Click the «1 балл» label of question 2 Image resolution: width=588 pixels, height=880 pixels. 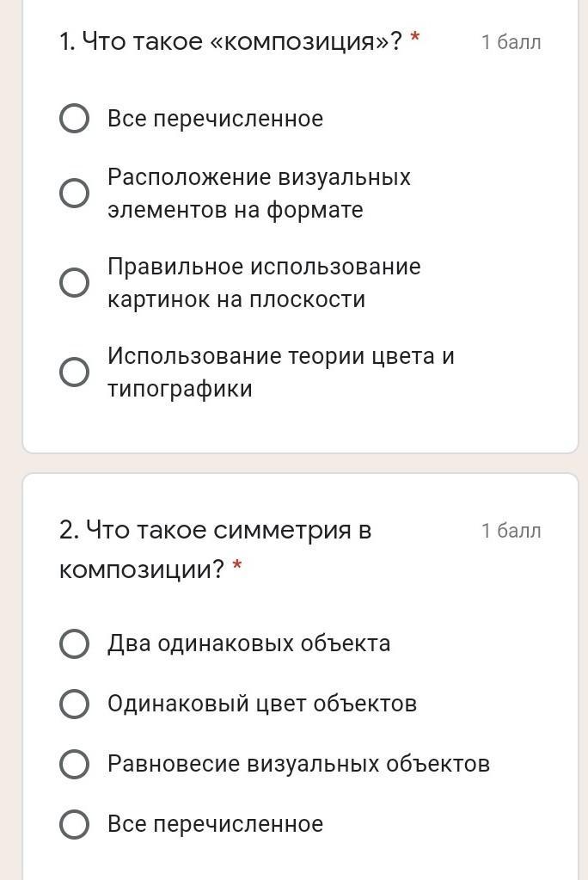(511, 531)
